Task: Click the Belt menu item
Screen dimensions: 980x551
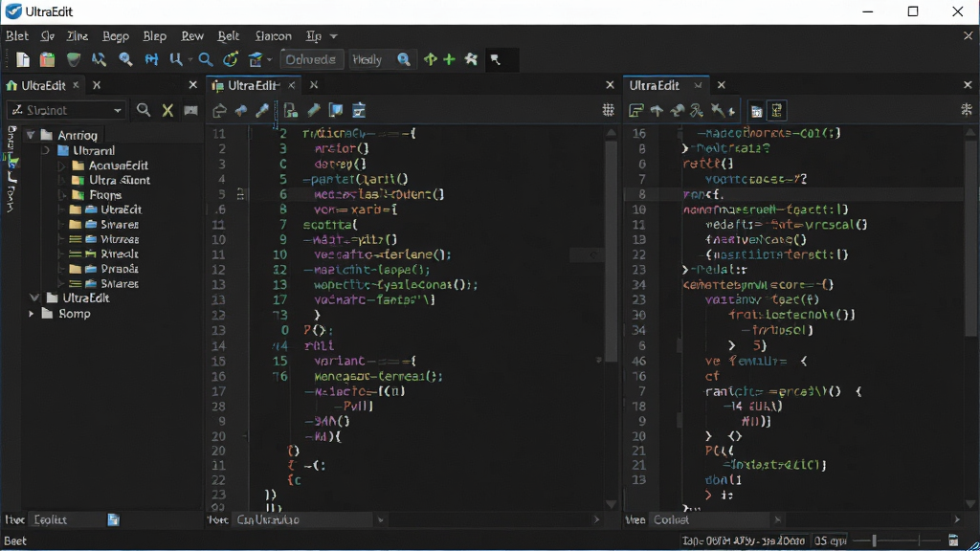Action: (228, 36)
